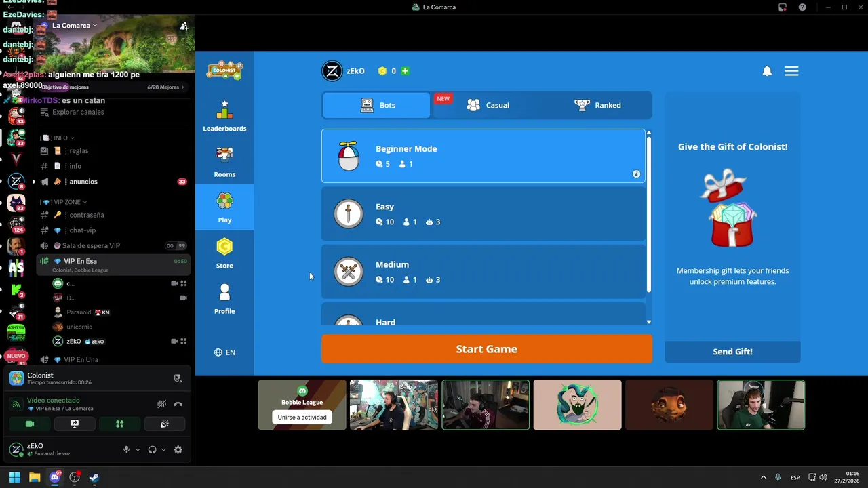Click the zEkO avatar in Colonist header
The height and width of the screenshot is (488, 868).
[332, 71]
